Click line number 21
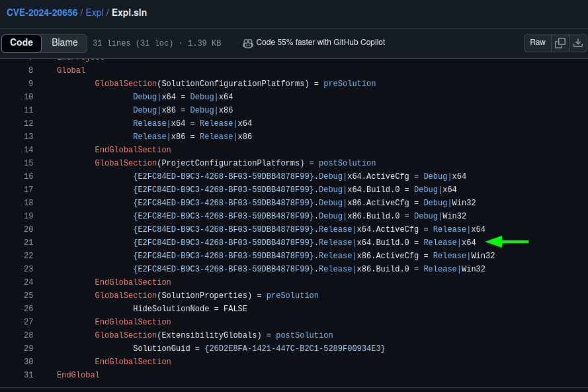 coord(28,242)
